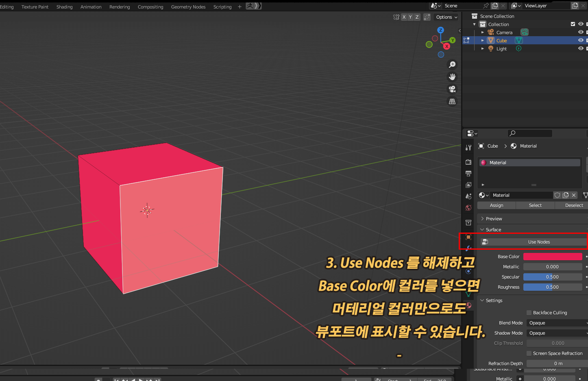
Task: Open the Output properties tab (printer icon)
Action: click(x=468, y=174)
